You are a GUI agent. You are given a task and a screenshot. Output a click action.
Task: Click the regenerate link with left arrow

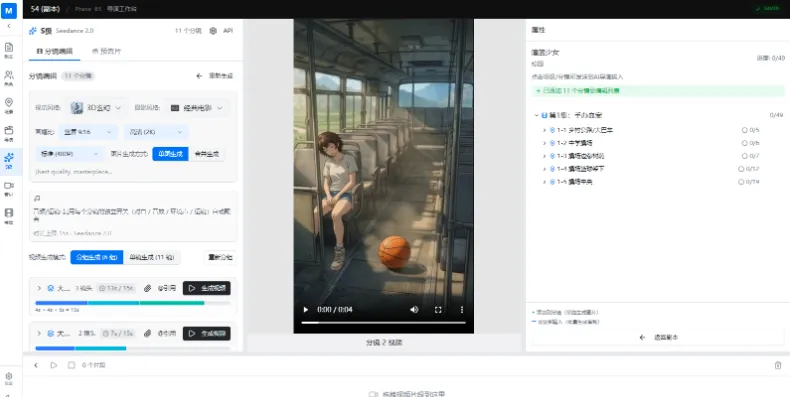click(x=215, y=76)
